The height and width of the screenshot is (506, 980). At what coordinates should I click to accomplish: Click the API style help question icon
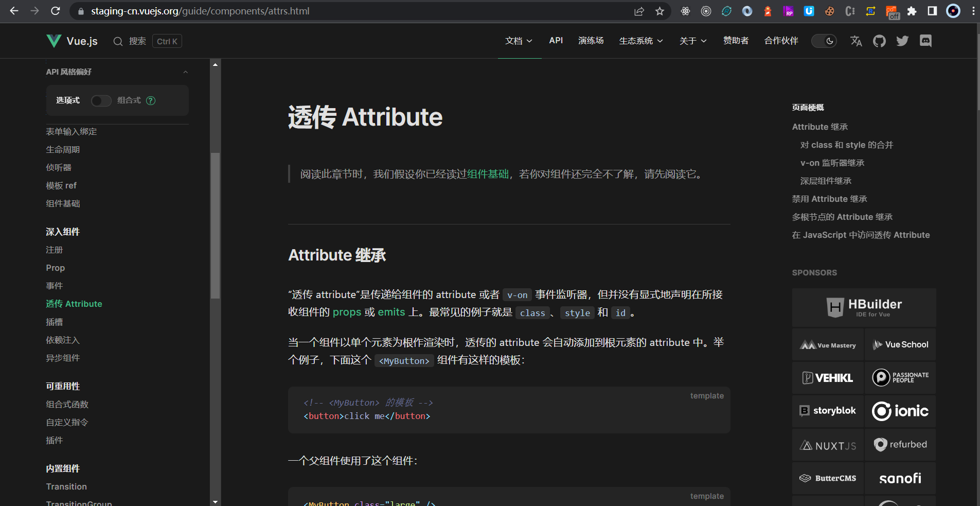tap(151, 100)
